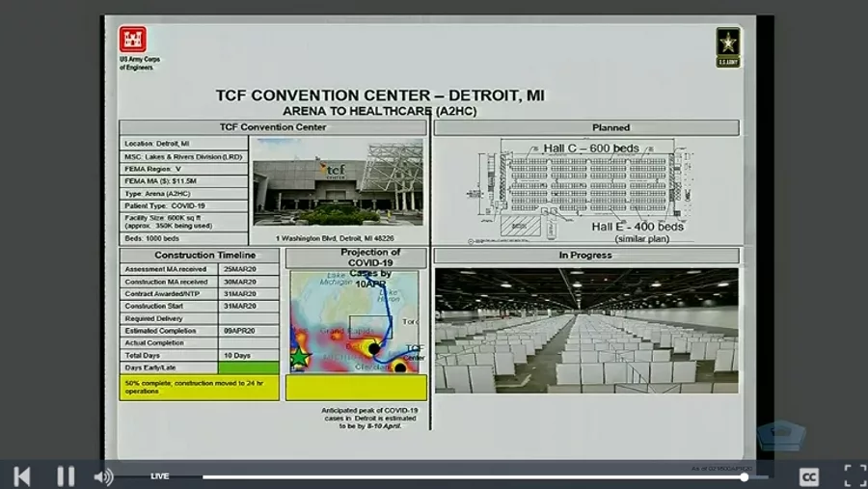
Task: Click the green Days Early/Late status cell
Action: (x=249, y=367)
